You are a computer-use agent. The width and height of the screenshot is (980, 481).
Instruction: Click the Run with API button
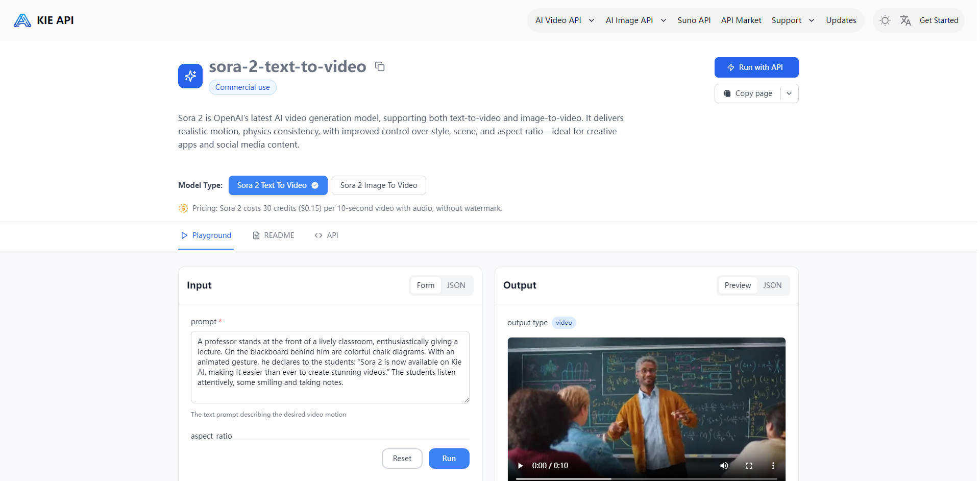pos(756,67)
